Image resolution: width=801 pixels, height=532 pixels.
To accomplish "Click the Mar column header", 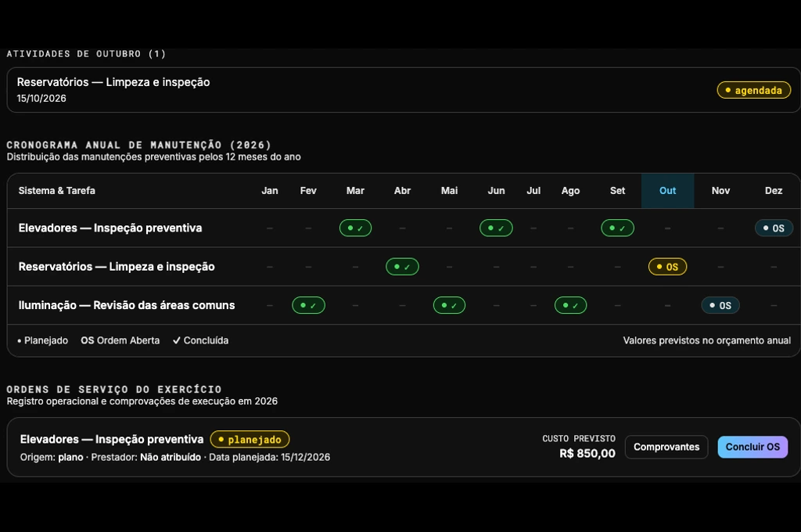I will click(356, 191).
